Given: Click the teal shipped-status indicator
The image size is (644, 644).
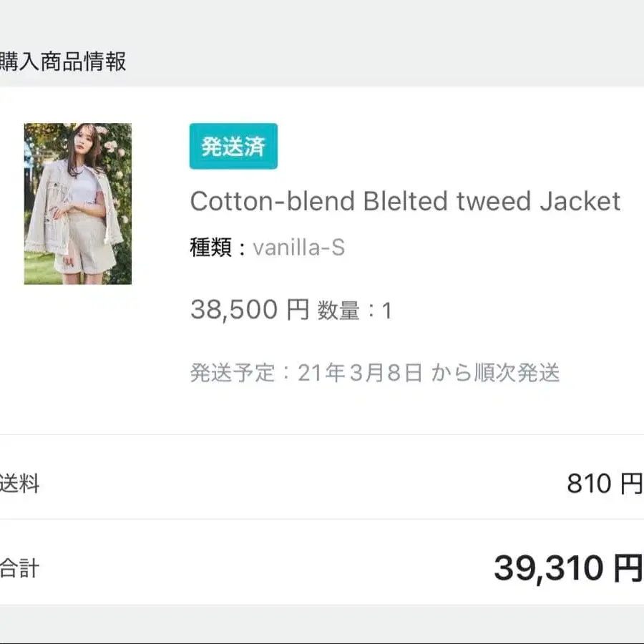Looking at the screenshot, I should 233,147.
